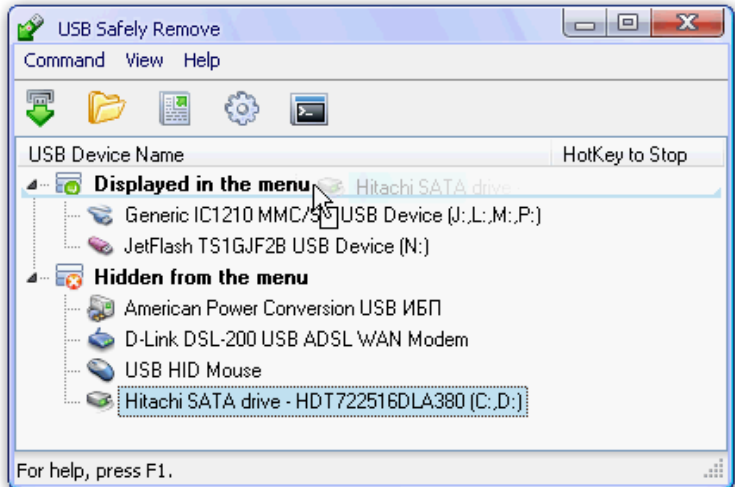This screenshot has width=735, height=487.
Task: Click the Displayed in the menu group icon
Action: pos(68,183)
